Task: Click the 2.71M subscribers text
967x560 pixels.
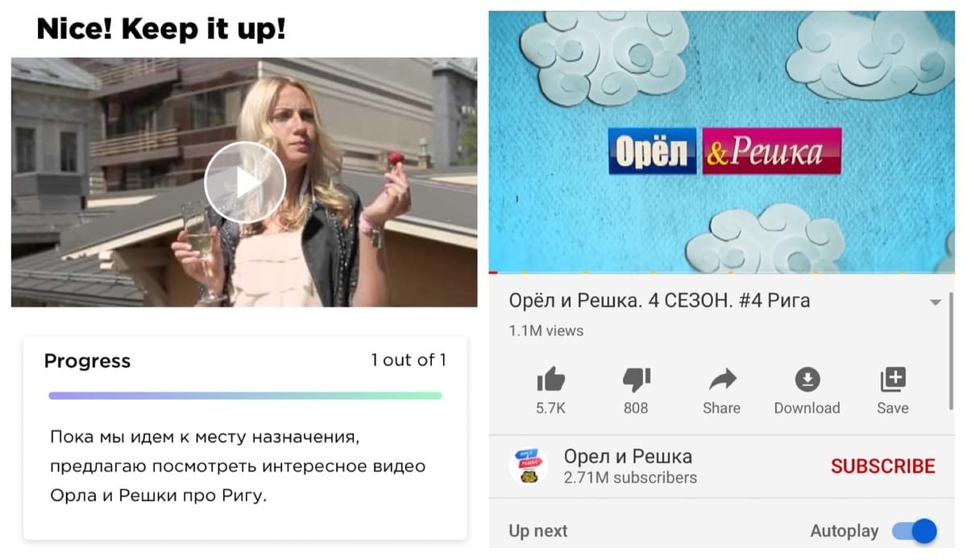Action: pos(630,478)
